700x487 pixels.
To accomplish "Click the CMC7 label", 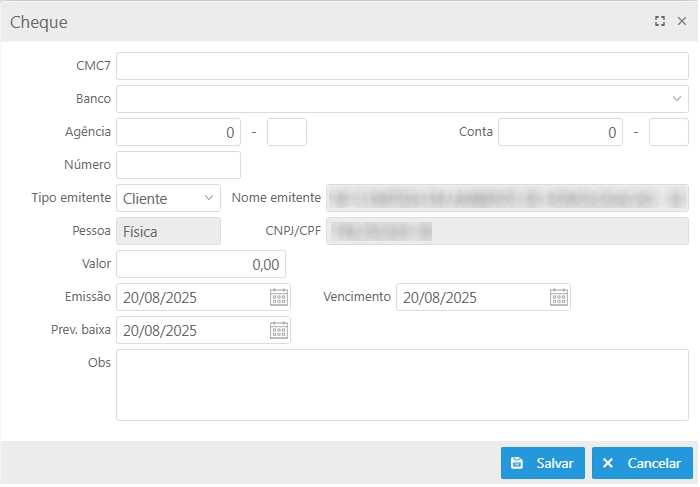I will (93, 66).
